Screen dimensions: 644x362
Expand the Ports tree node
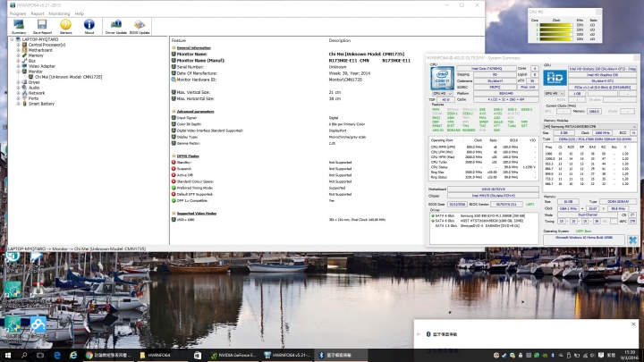point(18,98)
